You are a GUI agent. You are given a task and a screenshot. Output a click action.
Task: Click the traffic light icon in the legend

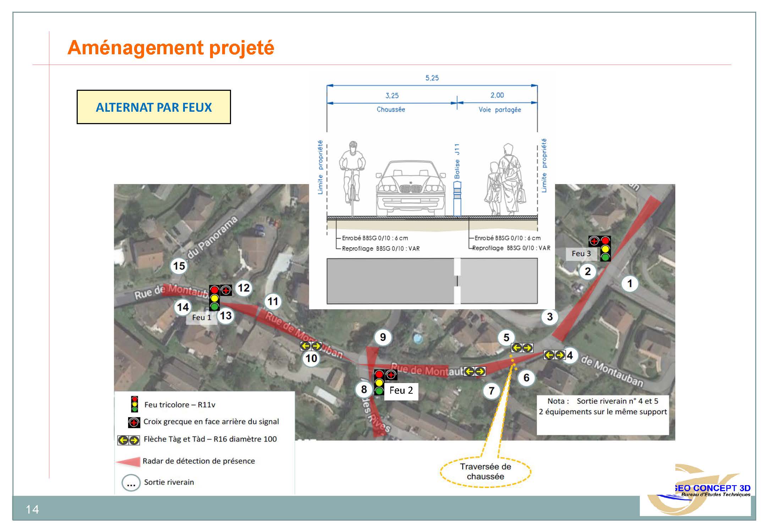[x=134, y=404]
